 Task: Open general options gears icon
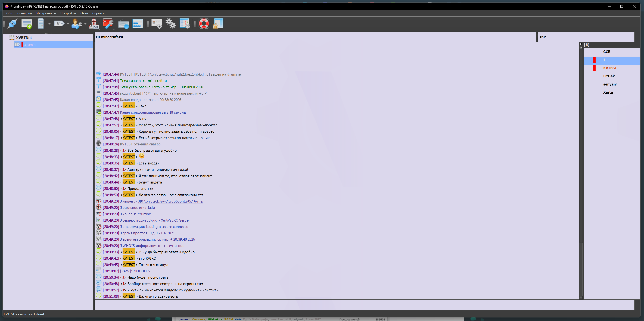point(171,24)
